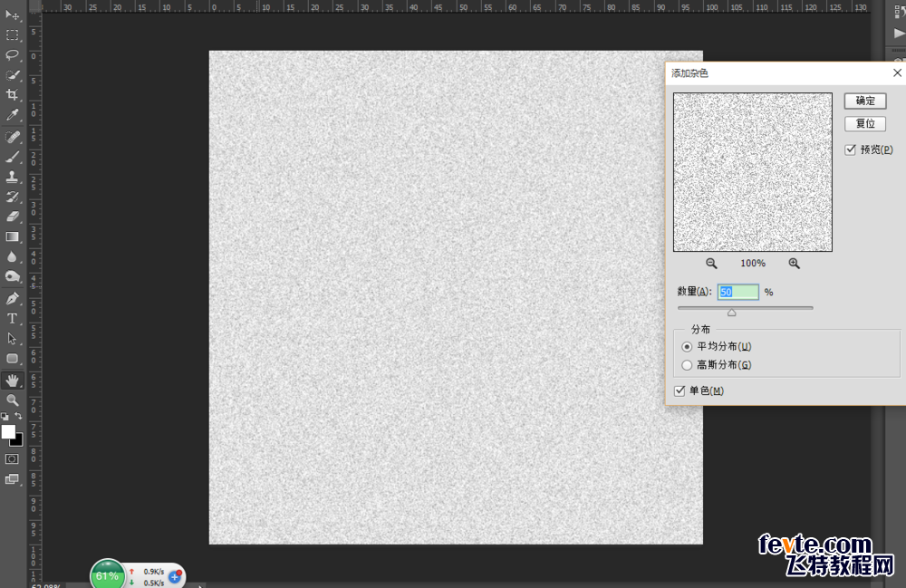Click the 数量 amount input field

[x=737, y=292]
